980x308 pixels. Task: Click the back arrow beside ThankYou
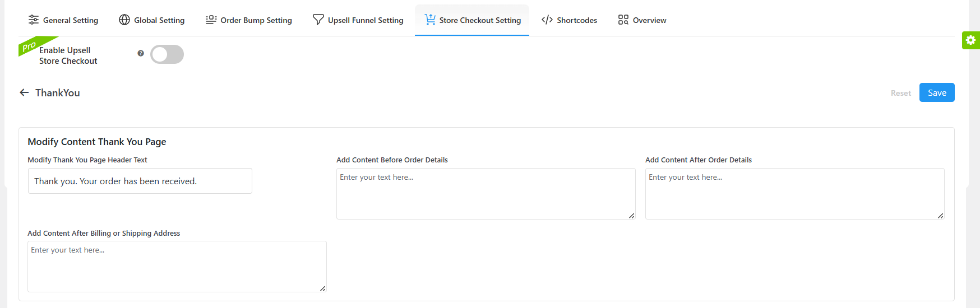coord(24,92)
